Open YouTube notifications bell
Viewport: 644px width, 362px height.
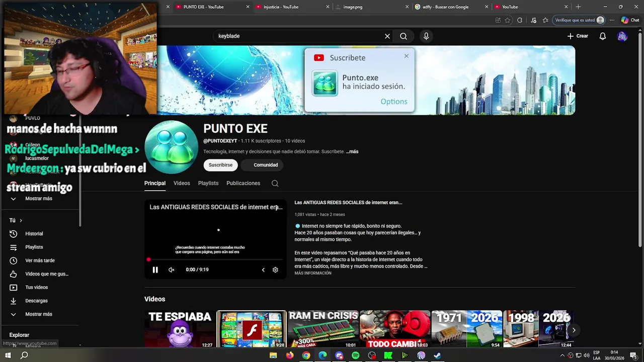pyautogui.click(x=602, y=36)
